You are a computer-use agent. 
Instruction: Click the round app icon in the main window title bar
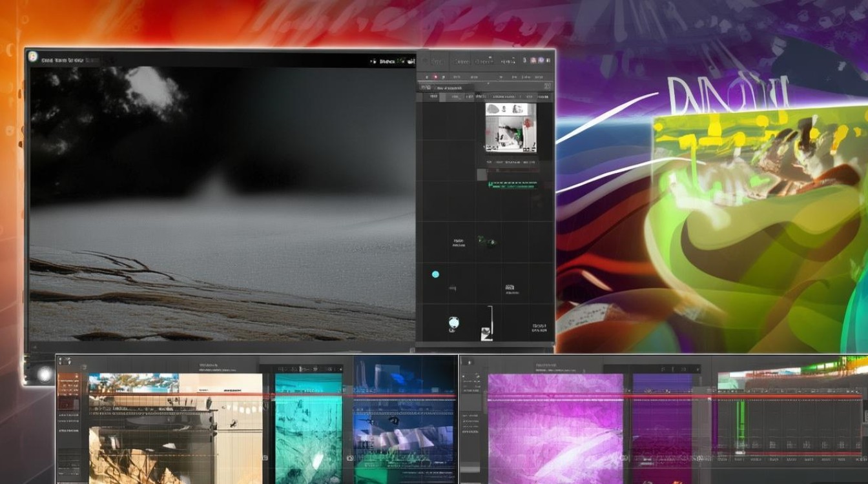(32, 56)
